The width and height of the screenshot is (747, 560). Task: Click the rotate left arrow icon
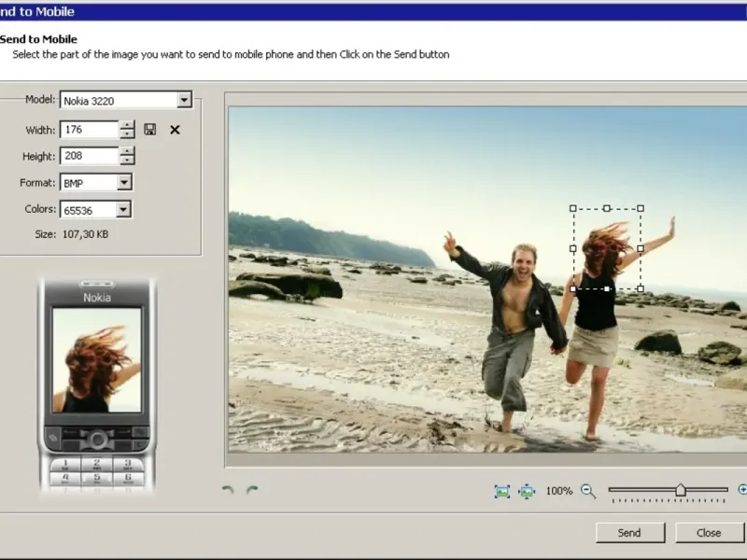[228, 490]
